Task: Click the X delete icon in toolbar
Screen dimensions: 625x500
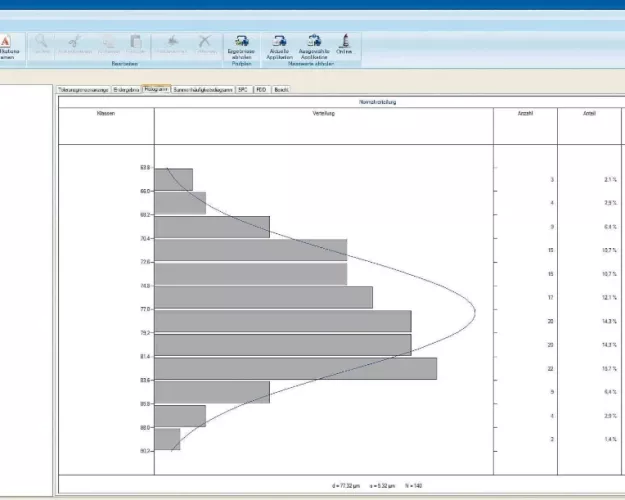Action: pos(205,41)
